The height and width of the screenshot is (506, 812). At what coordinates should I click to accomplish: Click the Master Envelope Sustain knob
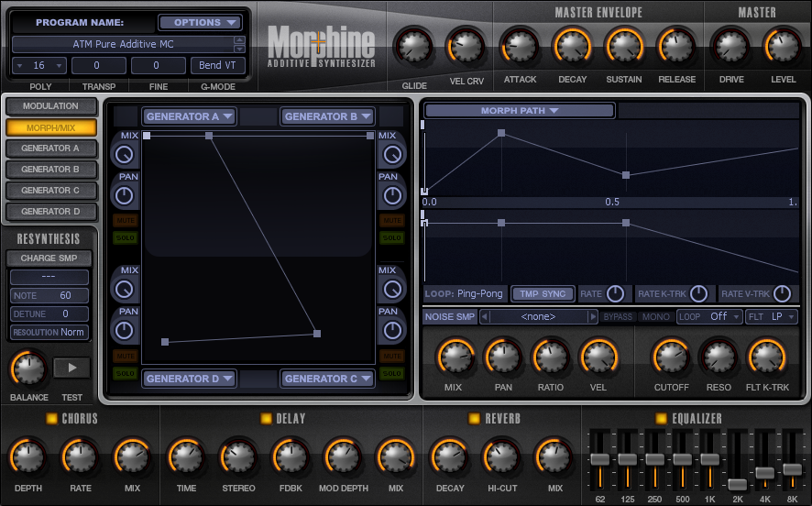pos(624,47)
